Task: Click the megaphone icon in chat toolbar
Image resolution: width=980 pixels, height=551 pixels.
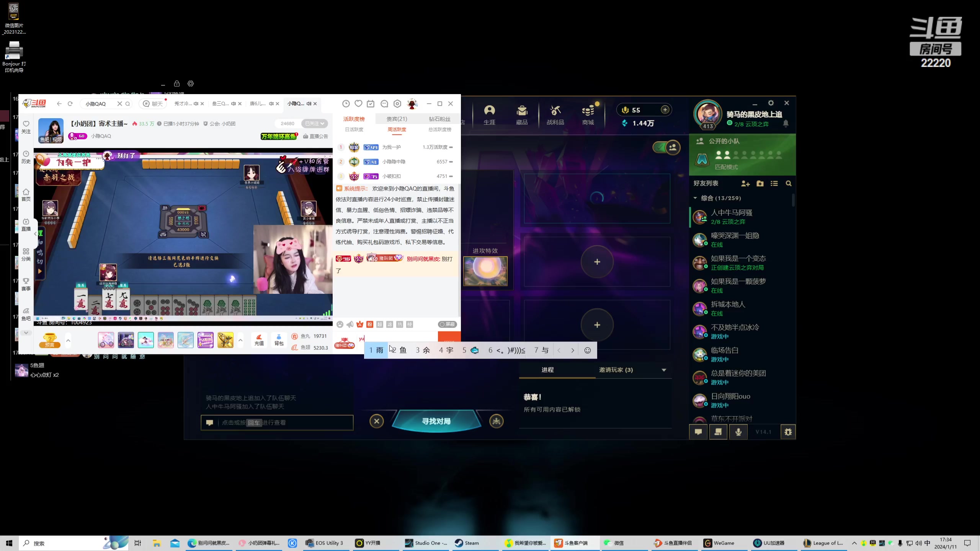Action: click(350, 324)
